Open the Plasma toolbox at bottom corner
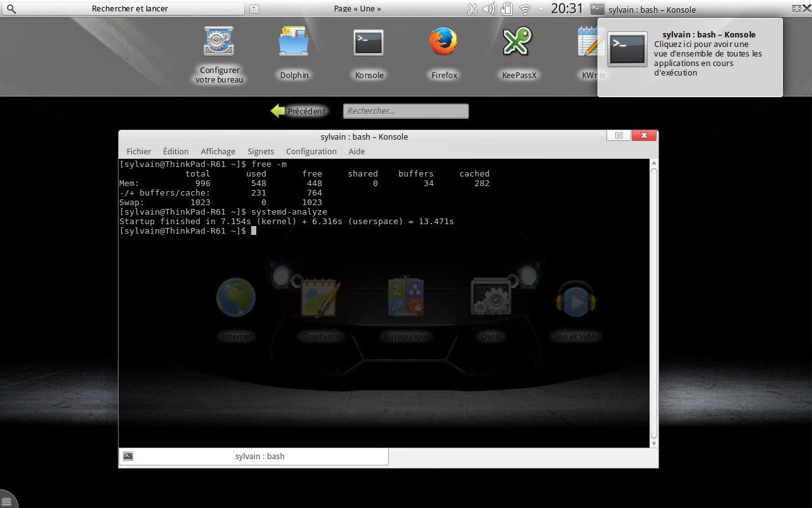Screen dimensions: 812x508 [6, 501]
